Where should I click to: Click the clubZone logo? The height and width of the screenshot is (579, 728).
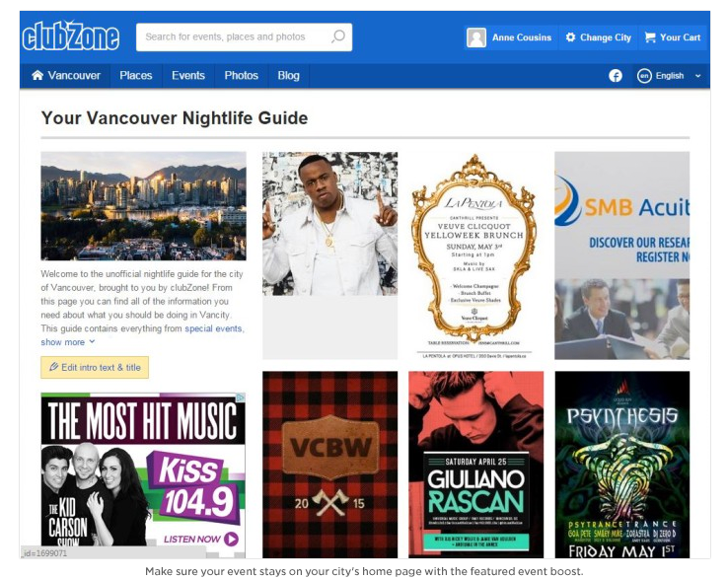click(71, 36)
